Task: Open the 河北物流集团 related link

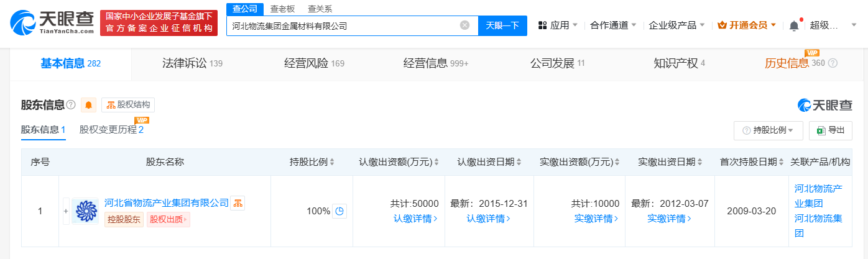Action: pos(818,226)
